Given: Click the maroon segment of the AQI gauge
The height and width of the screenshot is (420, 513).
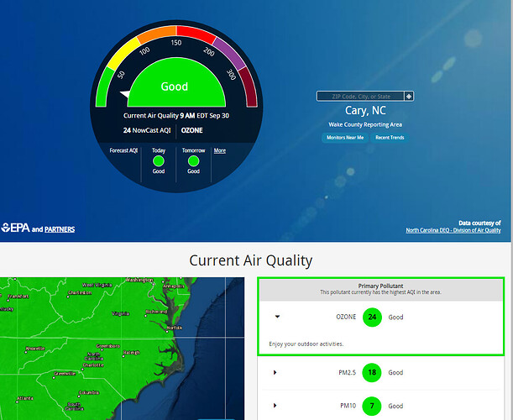Looking at the screenshot, I should point(249,87).
